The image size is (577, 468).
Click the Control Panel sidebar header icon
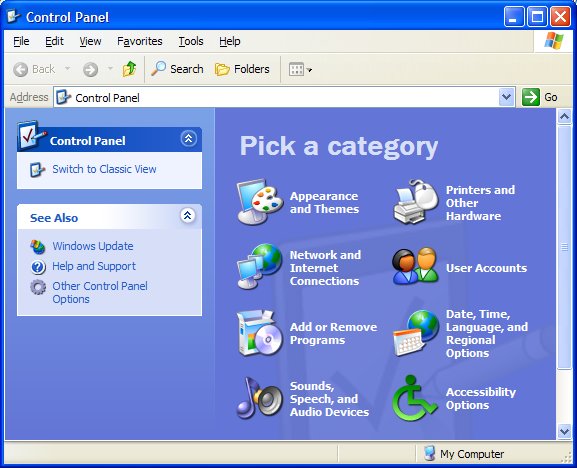pyautogui.click(x=31, y=136)
